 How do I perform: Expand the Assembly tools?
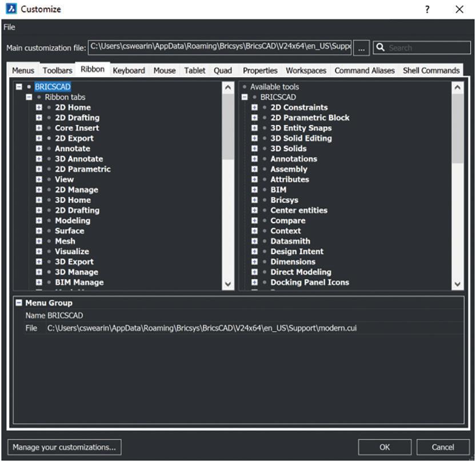click(254, 169)
